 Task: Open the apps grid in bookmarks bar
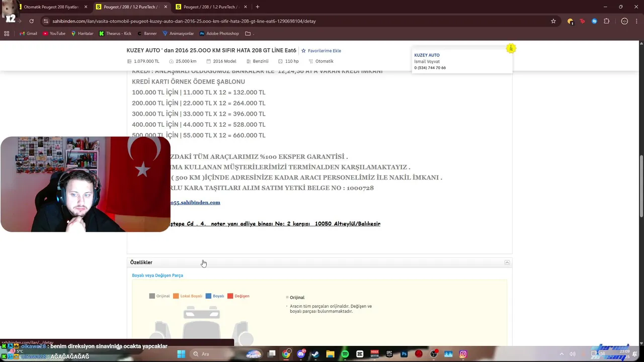(7, 34)
